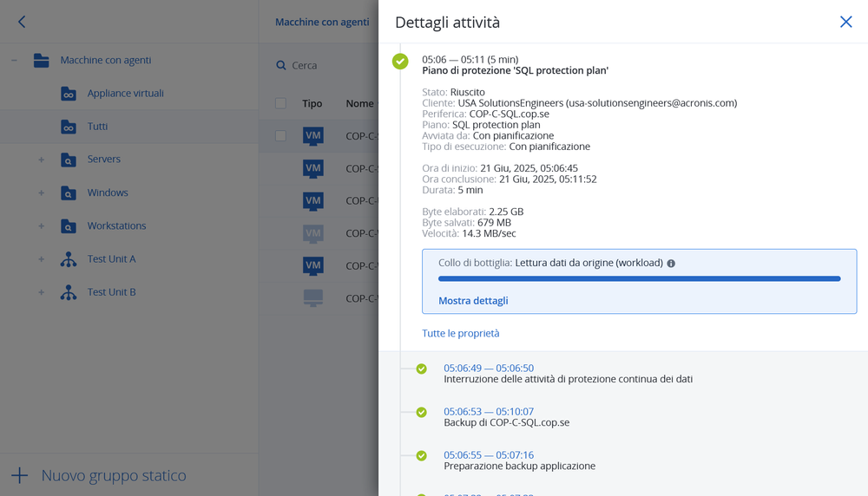This screenshot has width=868, height=496.
Task: Open the 05:06:53 backup activity entry
Action: coord(488,412)
